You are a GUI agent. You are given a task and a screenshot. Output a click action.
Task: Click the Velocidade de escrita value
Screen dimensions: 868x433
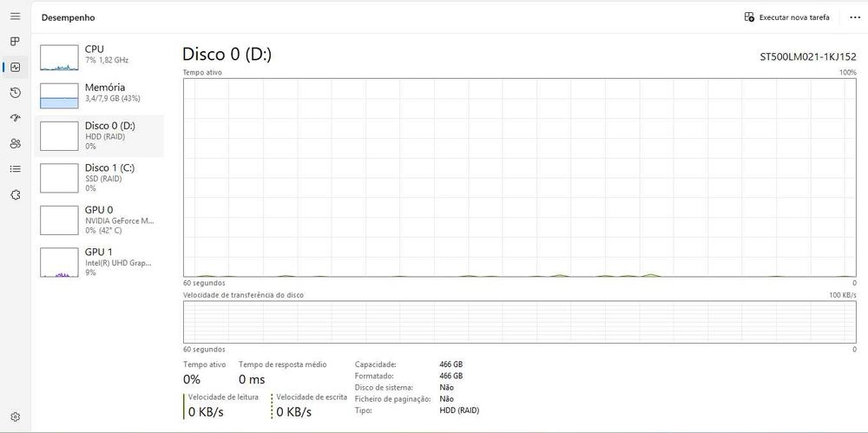tap(294, 412)
